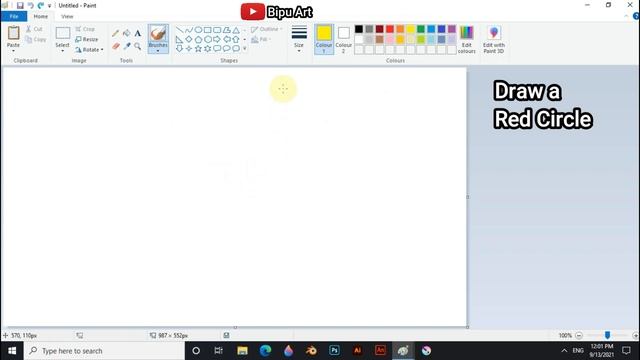
Task: Select the Pencil tool
Action: click(116, 33)
